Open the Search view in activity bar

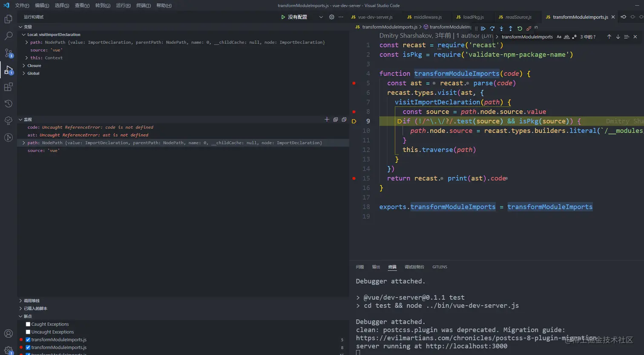(8, 36)
